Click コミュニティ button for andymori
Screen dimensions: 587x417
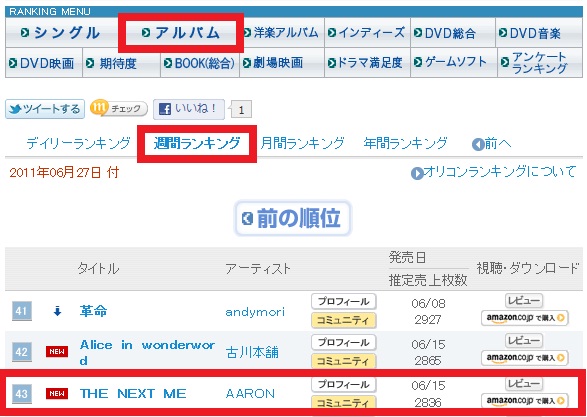pos(343,320)
